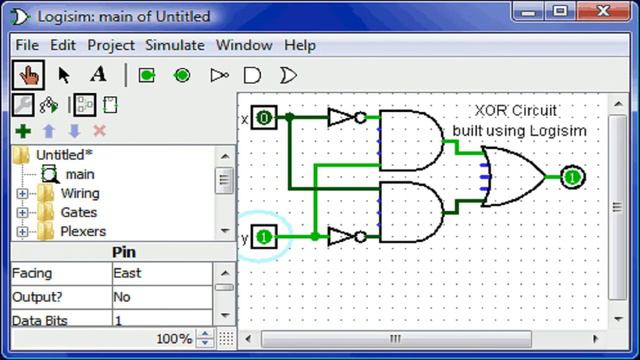The image size is (640, 360).
Task: Delete circuit with red X icon
Action: [x=100, y=131]
